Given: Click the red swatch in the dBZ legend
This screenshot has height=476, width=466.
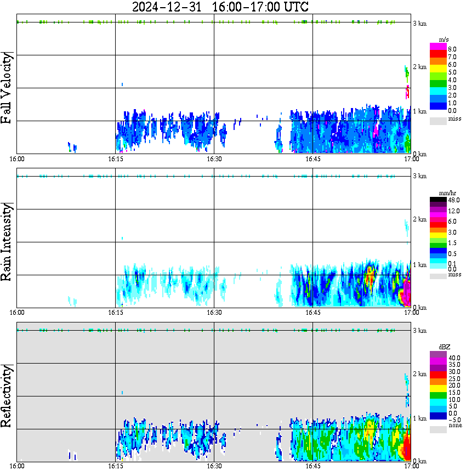Looking at the screenshot, I should pos(438,375).
